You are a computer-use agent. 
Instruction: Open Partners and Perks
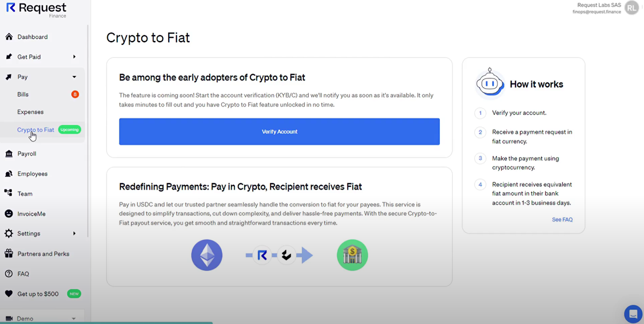coord(43,254)
